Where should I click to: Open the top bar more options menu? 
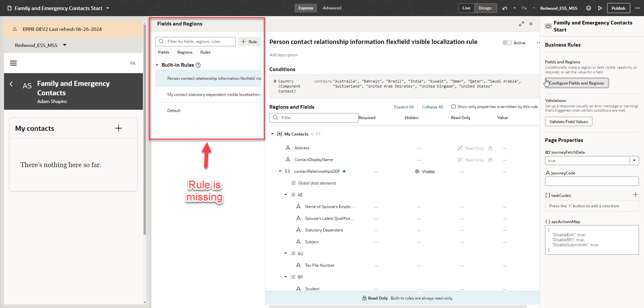coord(637,8)
